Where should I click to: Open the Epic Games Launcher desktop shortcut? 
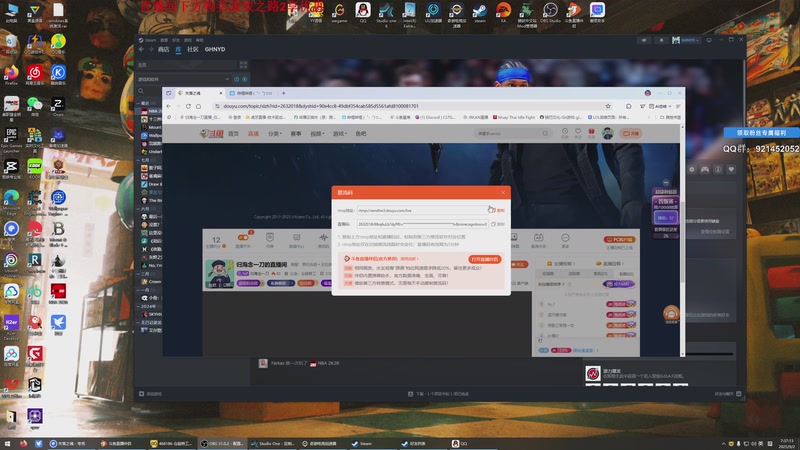11,140
